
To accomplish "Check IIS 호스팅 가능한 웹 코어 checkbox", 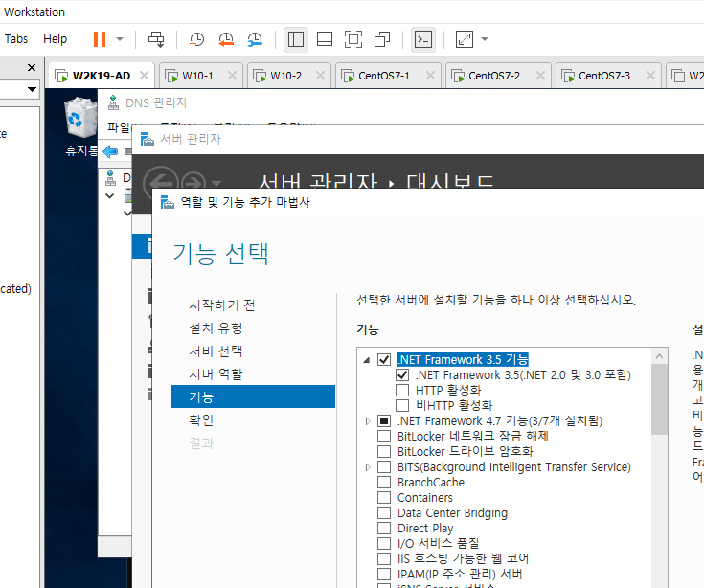I will point(384,558).
